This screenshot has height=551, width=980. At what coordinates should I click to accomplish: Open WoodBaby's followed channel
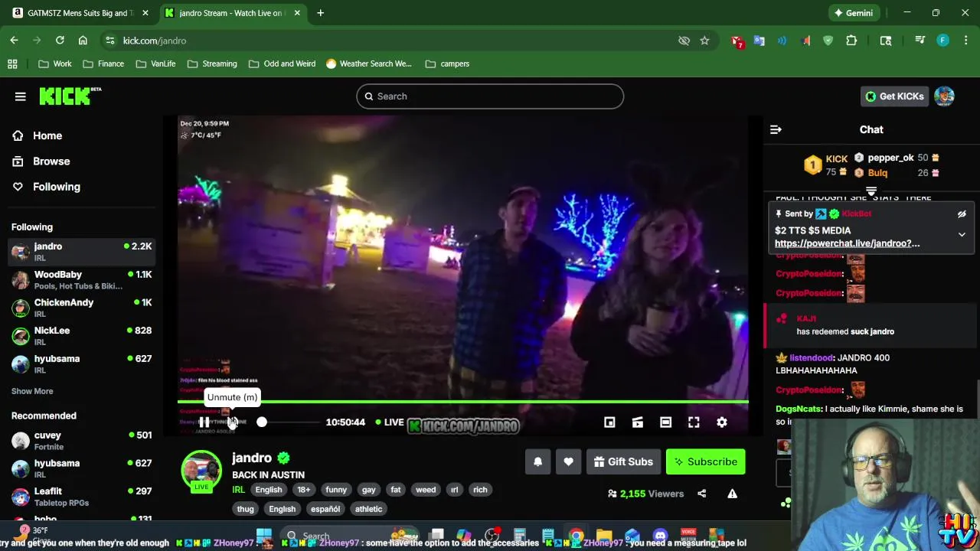coord(81,279)
